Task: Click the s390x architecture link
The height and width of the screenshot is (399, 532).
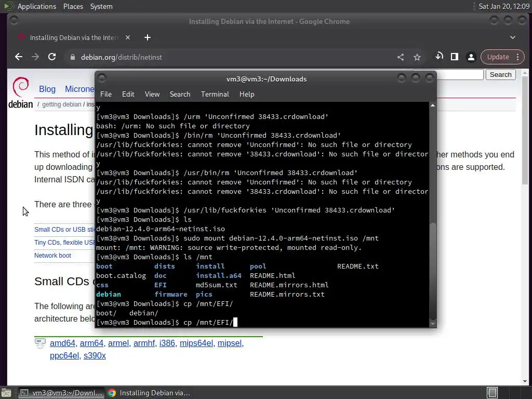Action: point(95,355)
